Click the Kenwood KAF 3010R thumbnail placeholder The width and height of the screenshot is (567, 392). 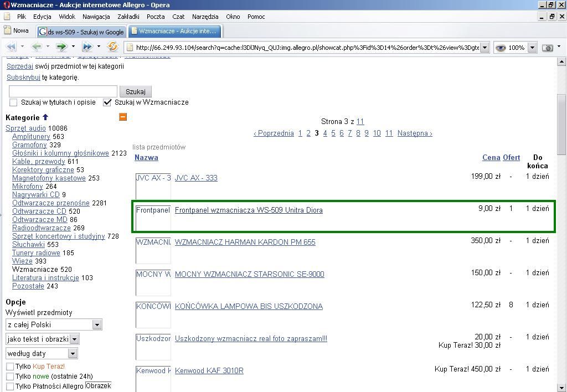tap(153, 379)
